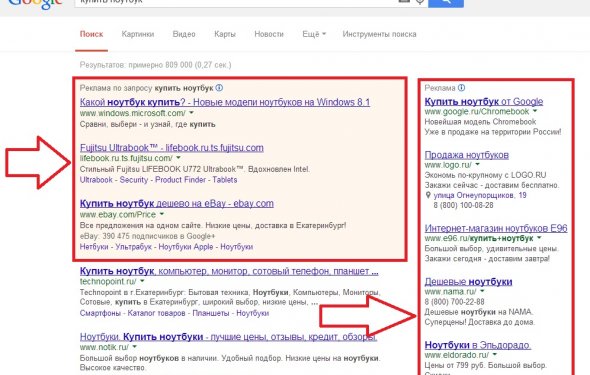Click the info icon next to right-column 'Реклама'
Screen dimensions: 590x375
pyautogui.click(x=461, y=88)
